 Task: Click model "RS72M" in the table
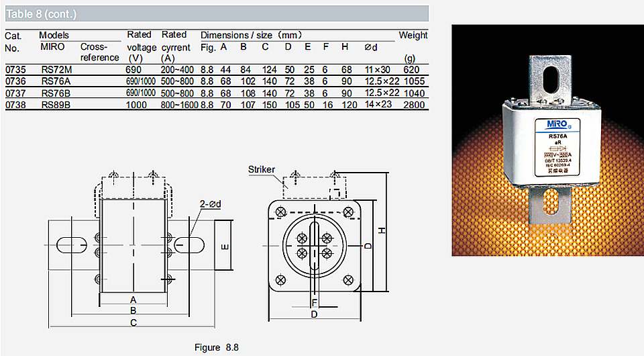click(x=56, y=69)
